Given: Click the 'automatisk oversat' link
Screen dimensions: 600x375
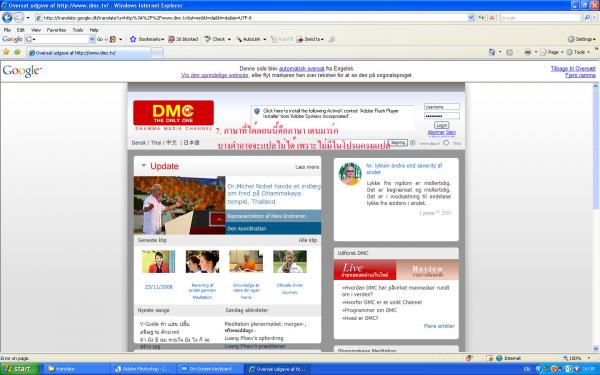Looking at the screenshot, I should (302, 68).
